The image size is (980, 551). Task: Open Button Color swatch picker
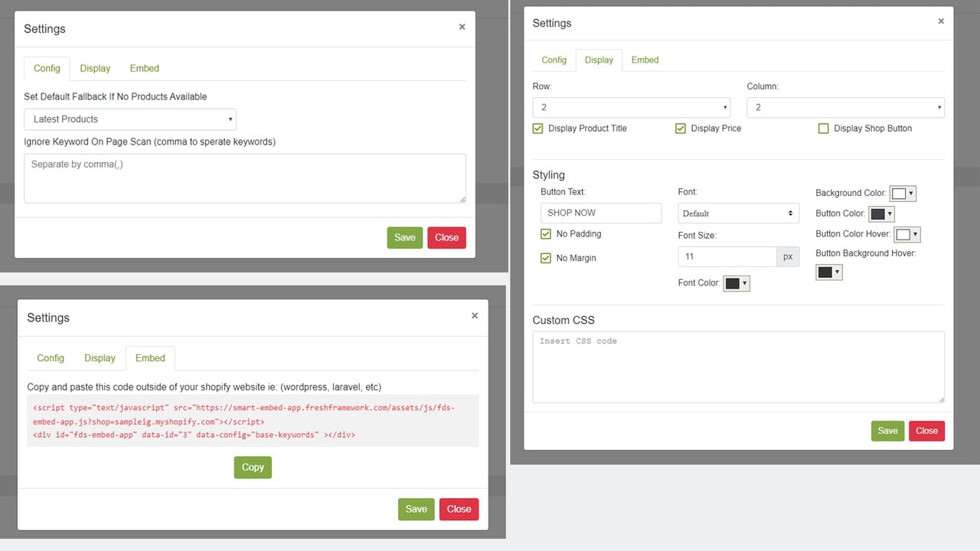[x=881, y=214]
